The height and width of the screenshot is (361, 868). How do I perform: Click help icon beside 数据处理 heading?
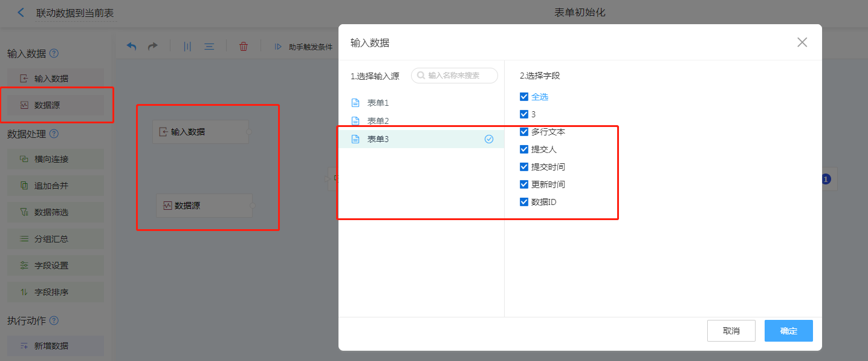(x=54, y=134)
